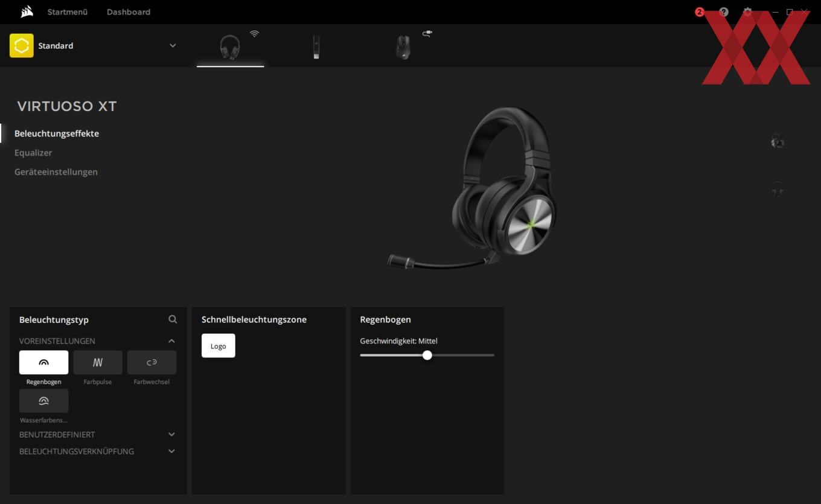Select the Wasserfarben lighting preset
The image size is (821, 504).
click(x=43, y=401)
